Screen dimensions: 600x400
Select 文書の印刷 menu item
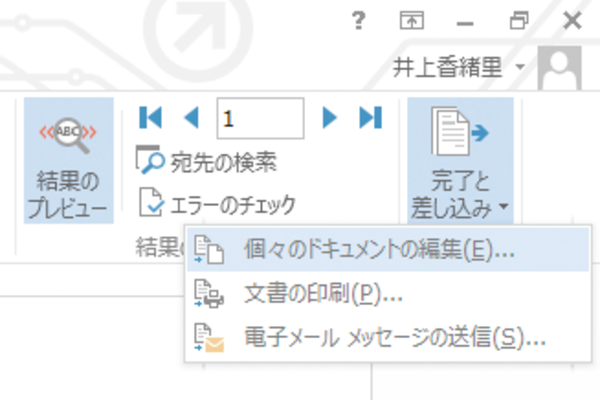point(388,294)
